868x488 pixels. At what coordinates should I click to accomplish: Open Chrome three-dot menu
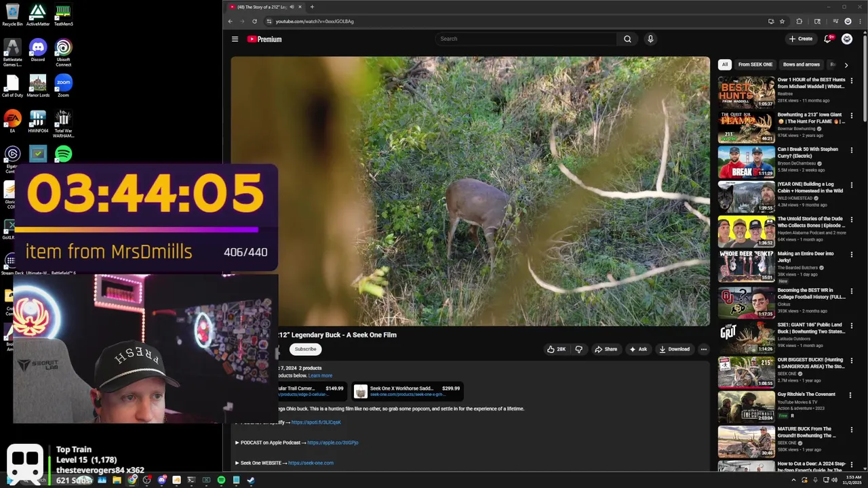click(x=860, y=21)
